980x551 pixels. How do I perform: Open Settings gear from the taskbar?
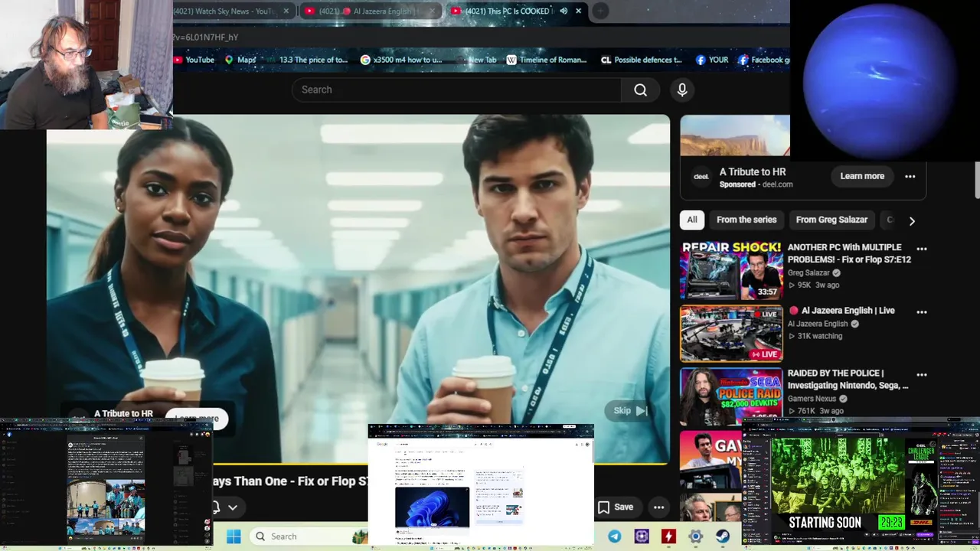click(x=695, y=536)
